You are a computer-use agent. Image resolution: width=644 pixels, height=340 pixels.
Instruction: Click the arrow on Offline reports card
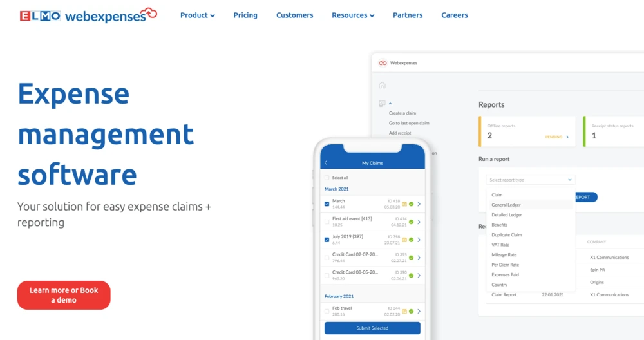coord(567,137)
